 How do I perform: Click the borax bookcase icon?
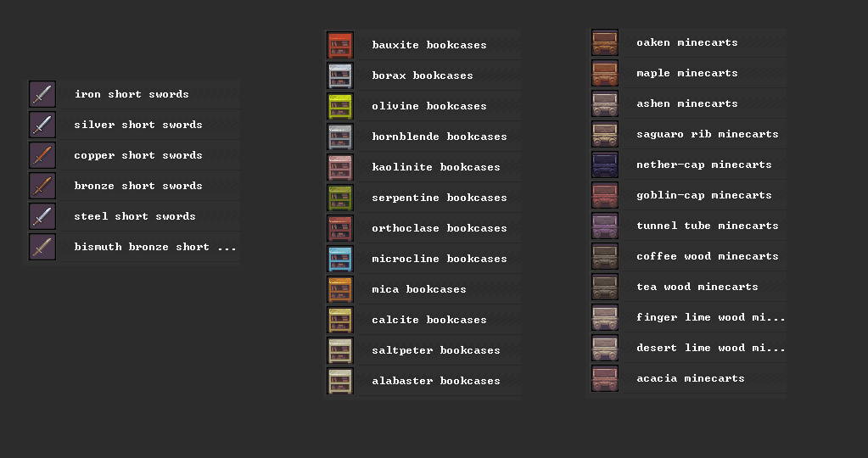[x=340, y=75]
